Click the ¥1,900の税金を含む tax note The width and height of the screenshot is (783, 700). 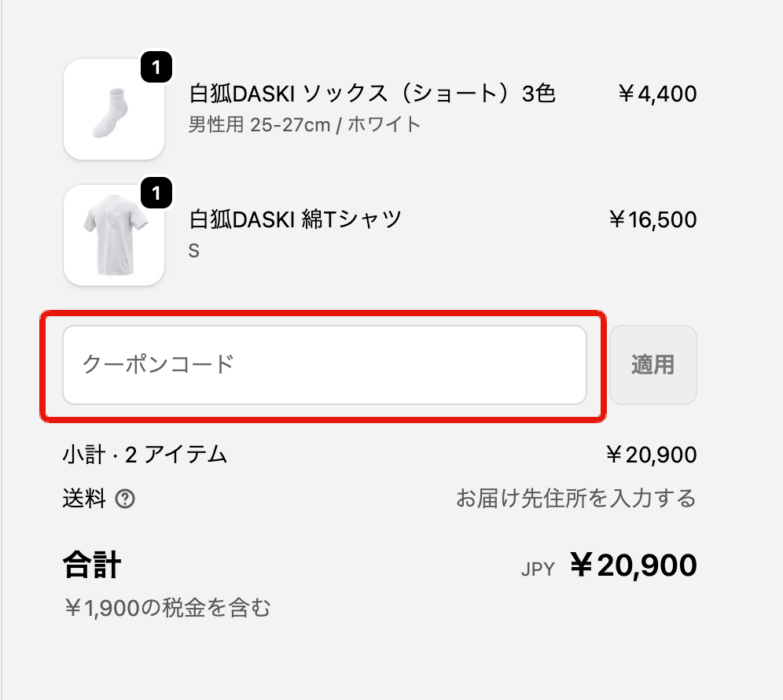(x=167, y=607)
